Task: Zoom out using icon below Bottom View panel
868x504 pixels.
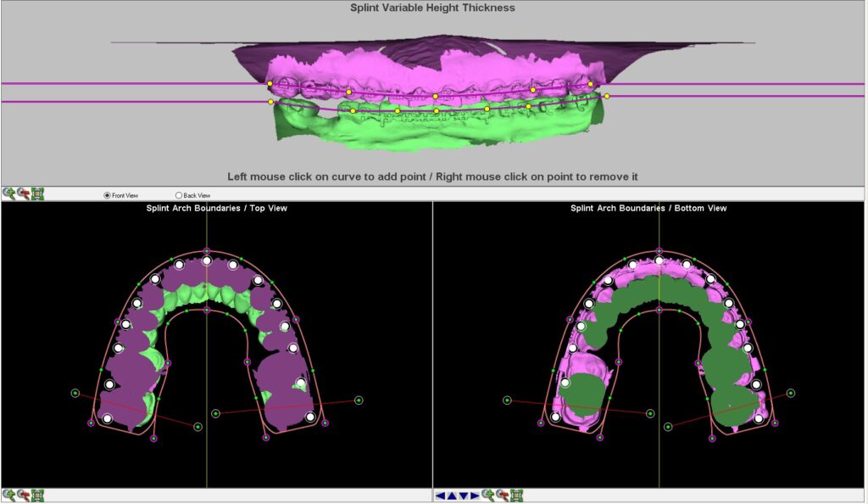Action: 503,496
